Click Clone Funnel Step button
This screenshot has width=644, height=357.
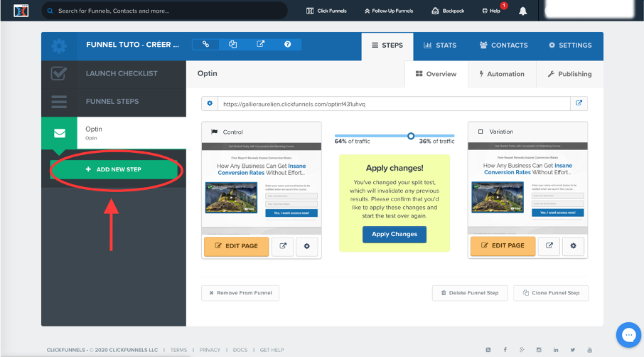point(551,293)
